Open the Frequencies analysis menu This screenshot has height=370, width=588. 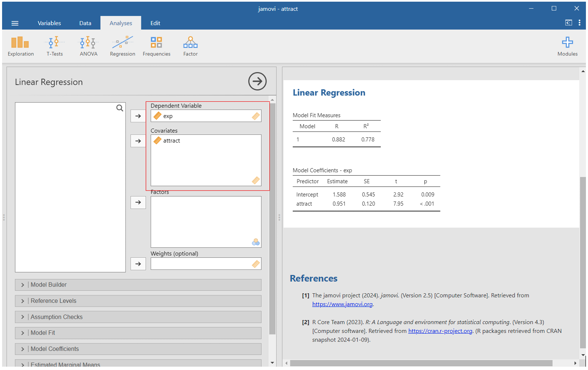coord(156,46)
